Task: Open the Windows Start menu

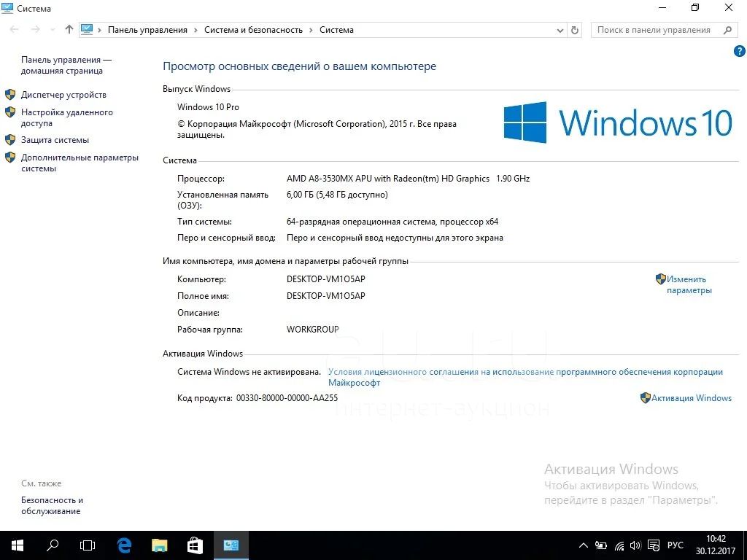Action: (18, 545)
